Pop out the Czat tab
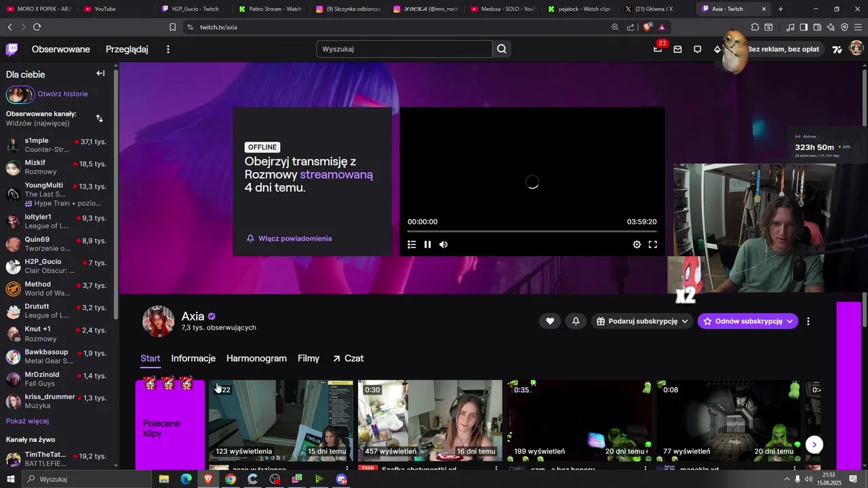The image size is (868, 488). point(348,359)
